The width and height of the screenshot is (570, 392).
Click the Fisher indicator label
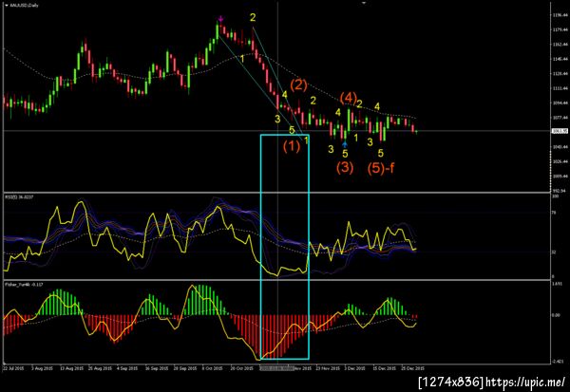(x=24, y=285)
